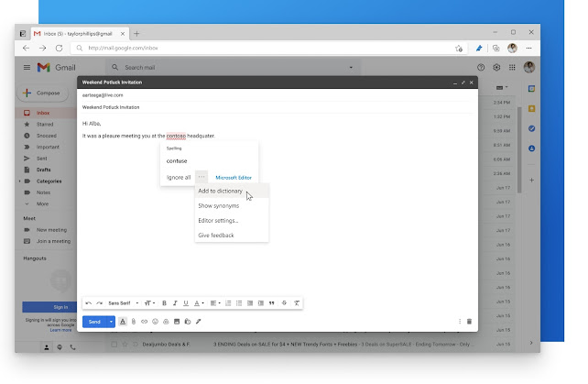Reload the page in the browser
588x384 pixels.
click(59, 48)
